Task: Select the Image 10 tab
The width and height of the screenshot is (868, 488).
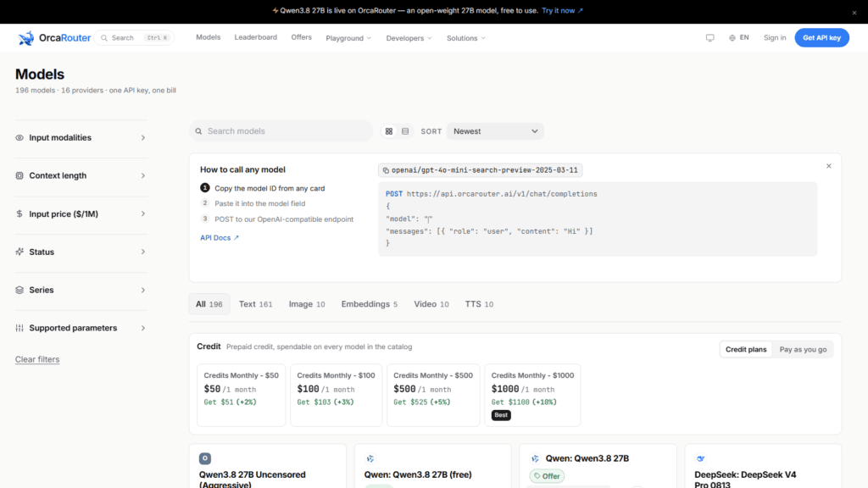Action: click(x=307, y=304)
